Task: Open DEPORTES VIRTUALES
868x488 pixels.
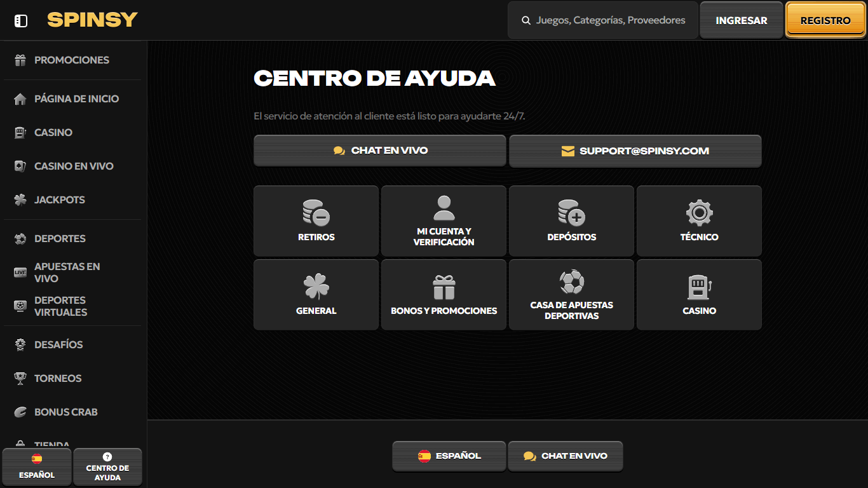Action: 60,306
